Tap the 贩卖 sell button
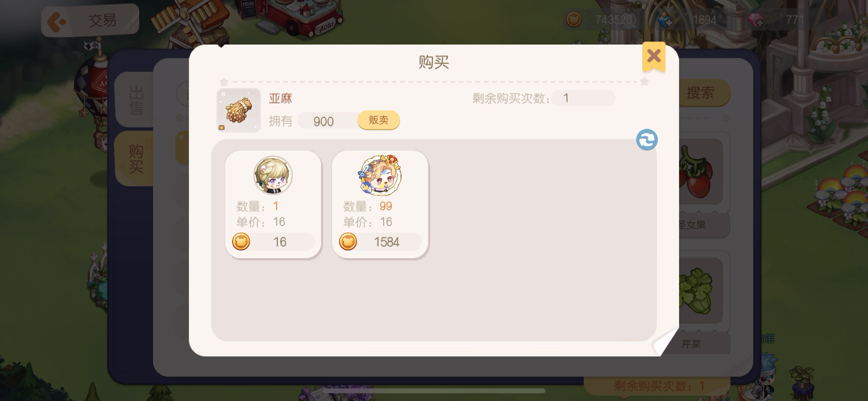 [379, 120]
